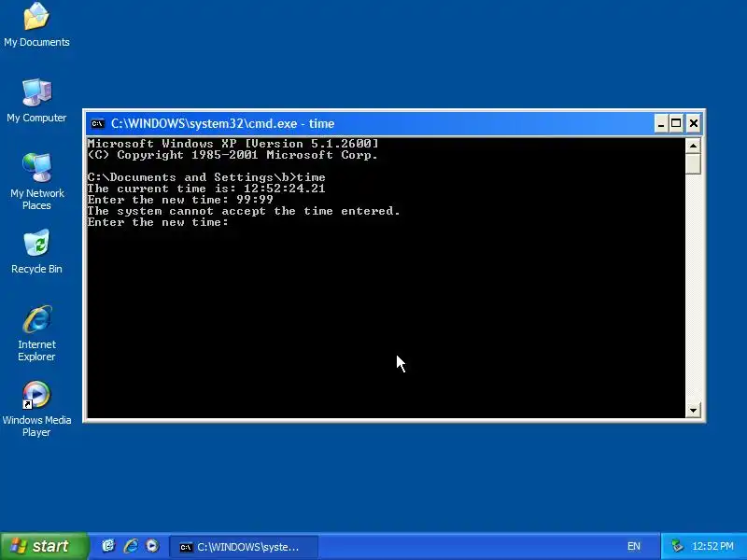Viewport: 747px width, 560px height.
Task: Click the 'Enter the new time: 99:99' line
Action: (180, 200)
